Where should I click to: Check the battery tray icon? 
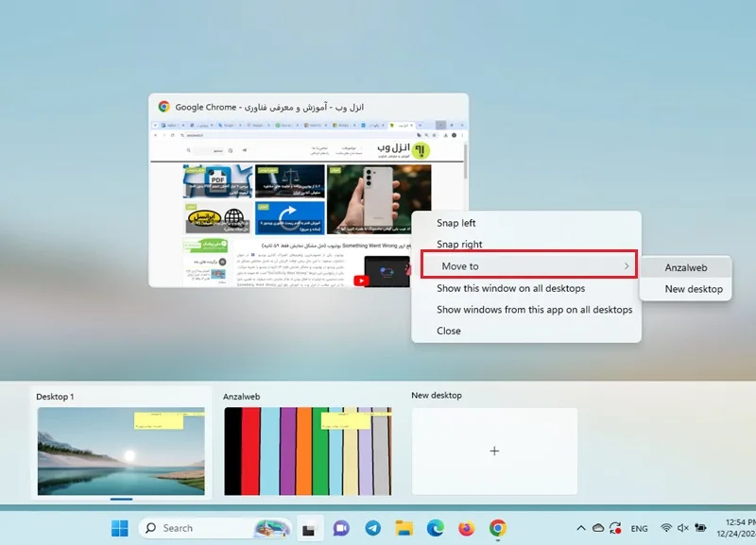(700, 528)
